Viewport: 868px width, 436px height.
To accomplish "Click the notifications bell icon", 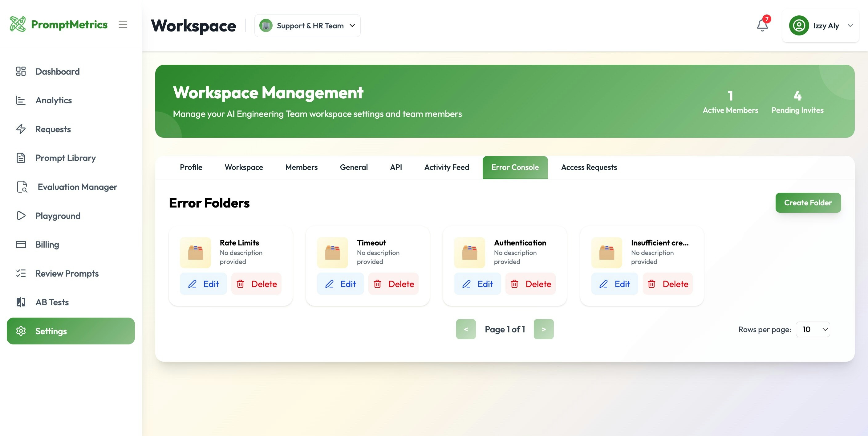I will point(762,25).
